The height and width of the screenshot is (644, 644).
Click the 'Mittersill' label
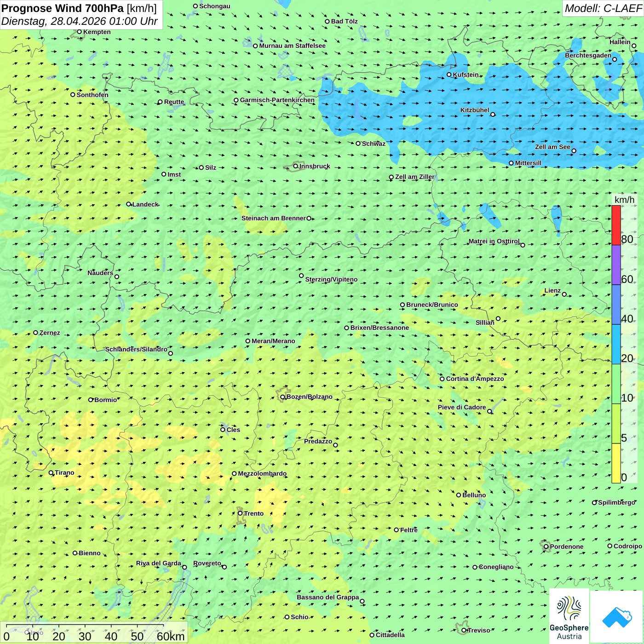coord(528,163)
